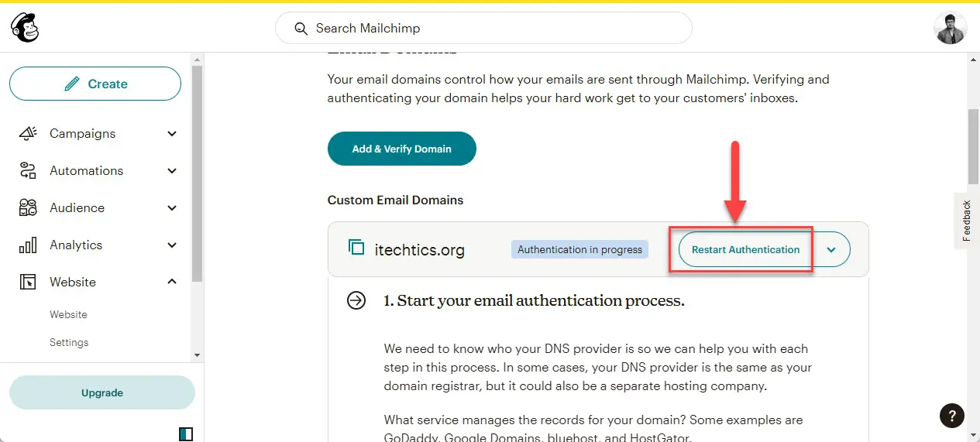This screenshot has width=980, height=442.
Task: Click the Automations flow icon
Action: 28,170
